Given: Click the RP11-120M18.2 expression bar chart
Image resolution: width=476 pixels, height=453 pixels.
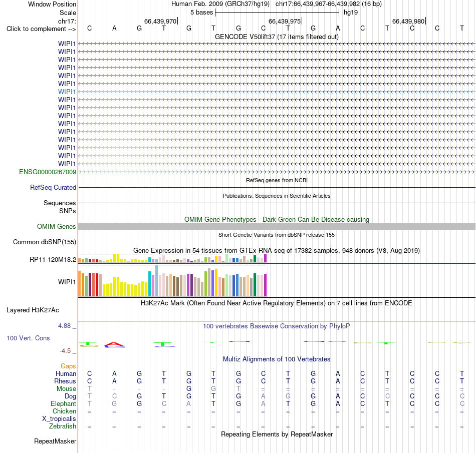Looking at the screenshot, I should coord(172,259).
